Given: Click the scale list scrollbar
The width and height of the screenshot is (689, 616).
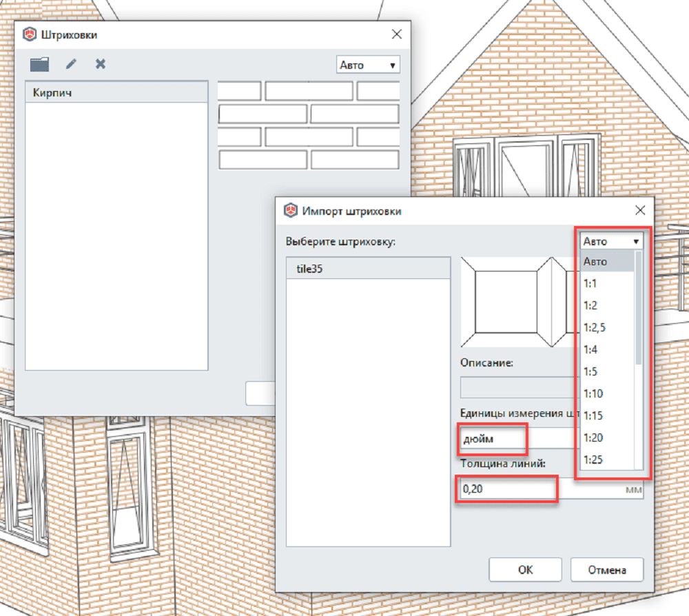Looking at the screenshot, I should click(639, 310).
